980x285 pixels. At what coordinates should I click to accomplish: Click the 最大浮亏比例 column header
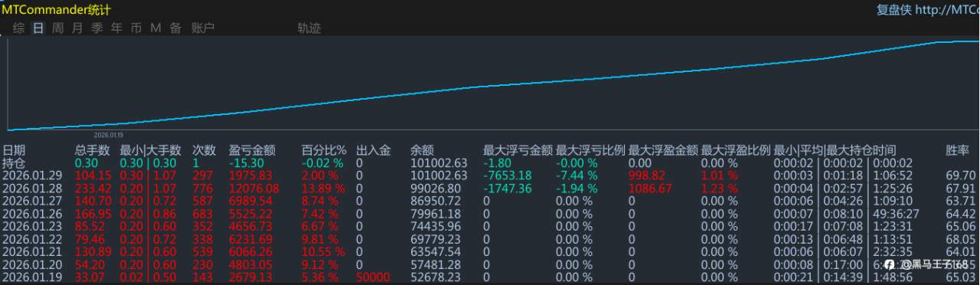click(590, 150)
